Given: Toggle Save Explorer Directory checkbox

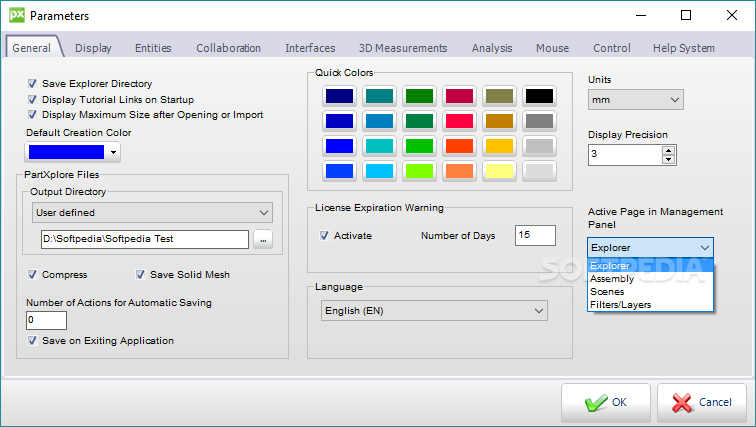Looking at the screenshot, I should point(32,84).
